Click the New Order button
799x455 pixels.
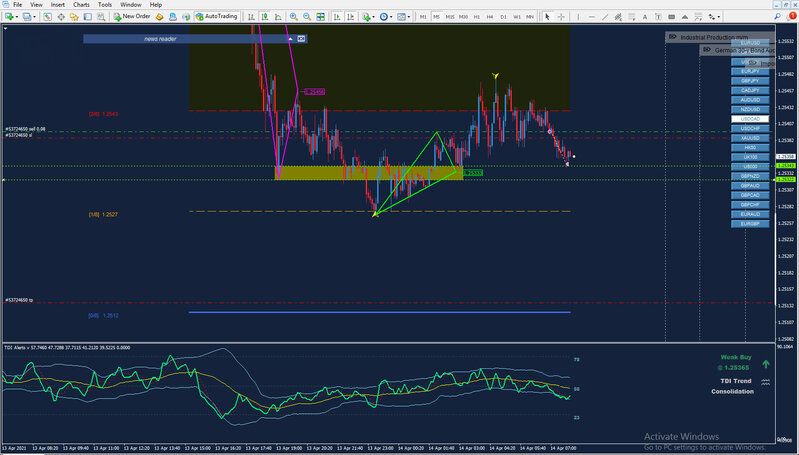click(x=132, y=17)
